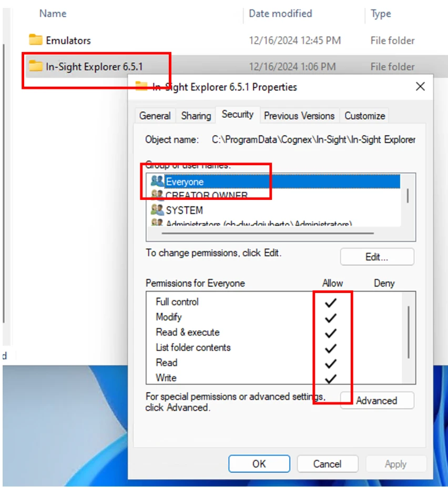
Task: Select the Everyone group icon
Action: tap(157, 181)
